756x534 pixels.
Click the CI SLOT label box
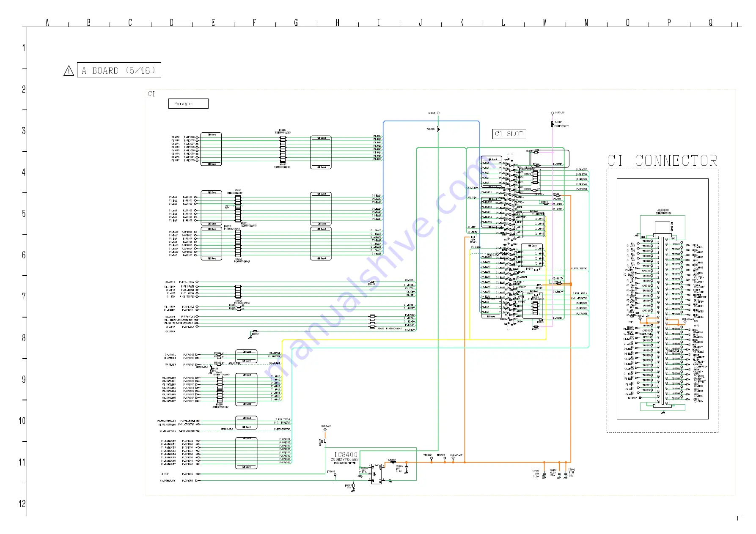pos(509,134)
